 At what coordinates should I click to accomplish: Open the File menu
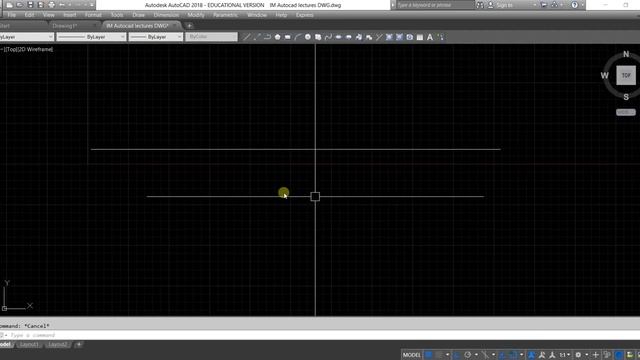(12, 15)
